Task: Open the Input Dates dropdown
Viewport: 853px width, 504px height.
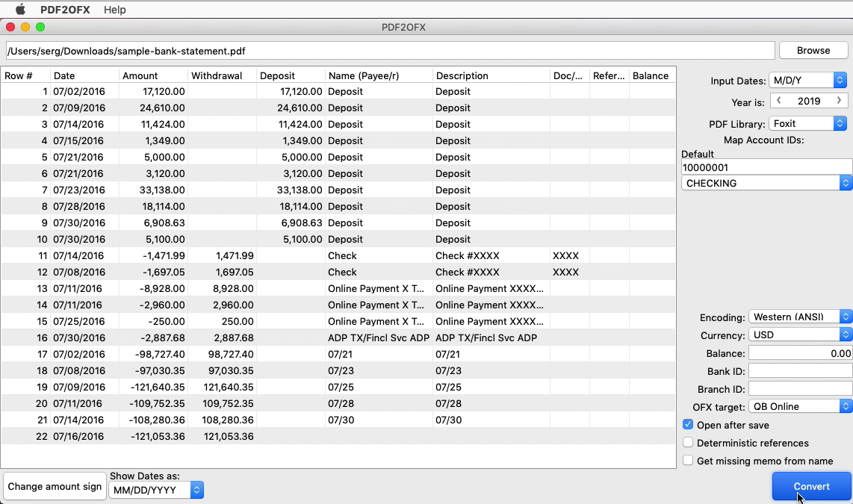Action: pyautogui.click(x=808, y=81)
